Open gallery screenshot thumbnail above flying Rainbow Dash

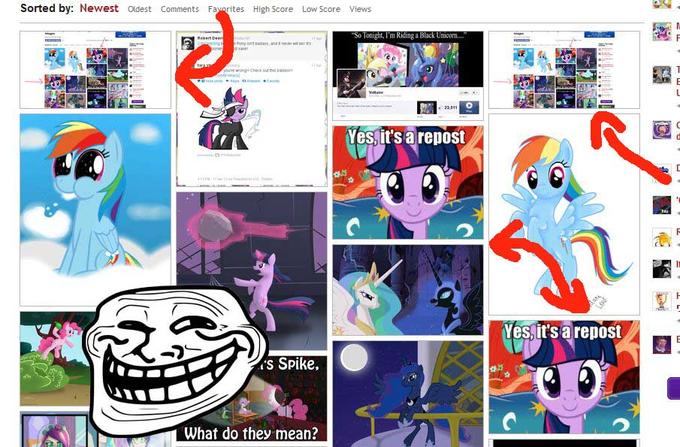[564, 70]
